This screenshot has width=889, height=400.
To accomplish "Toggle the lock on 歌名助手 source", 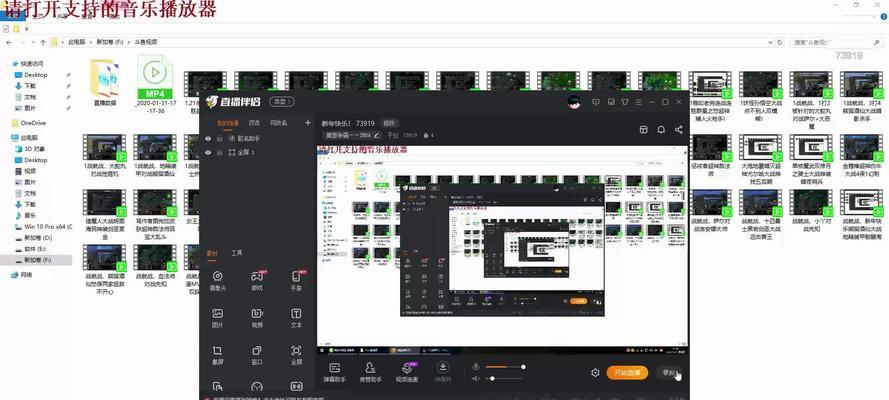I will pos(219,139).
